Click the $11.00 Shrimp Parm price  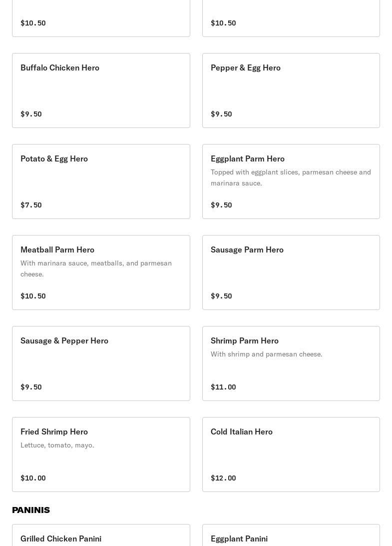223,387
